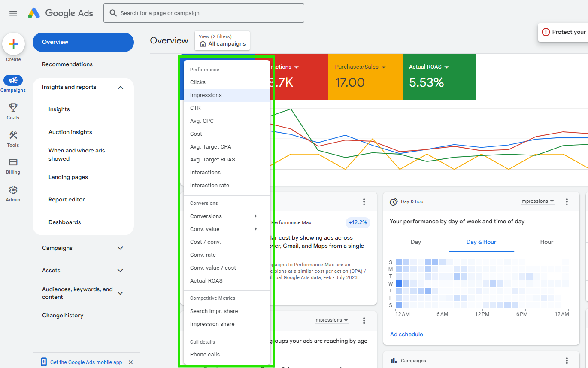The height and width of the screenshot is (368, 588).
Task: Choose Search impr. share metric
Action: point(227,311)
